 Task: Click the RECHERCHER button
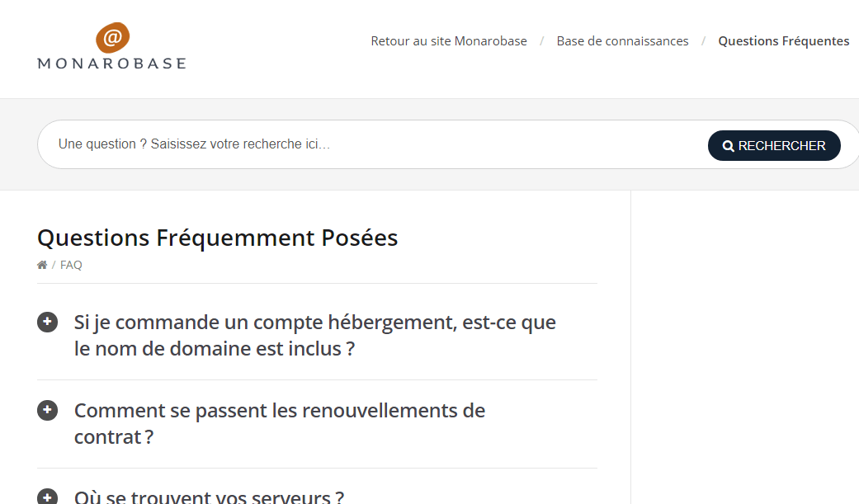[x=774, y=146]
